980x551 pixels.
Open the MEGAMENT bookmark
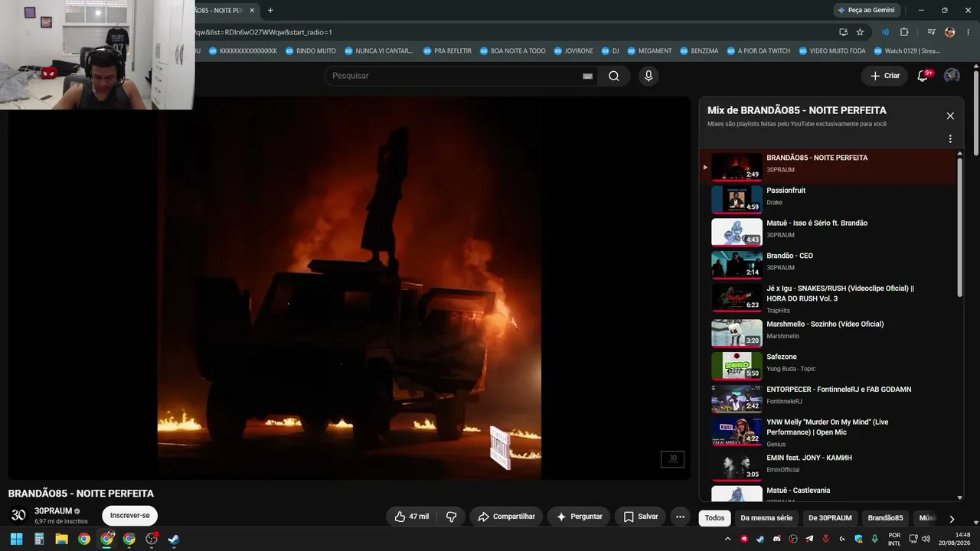(649, 51)
